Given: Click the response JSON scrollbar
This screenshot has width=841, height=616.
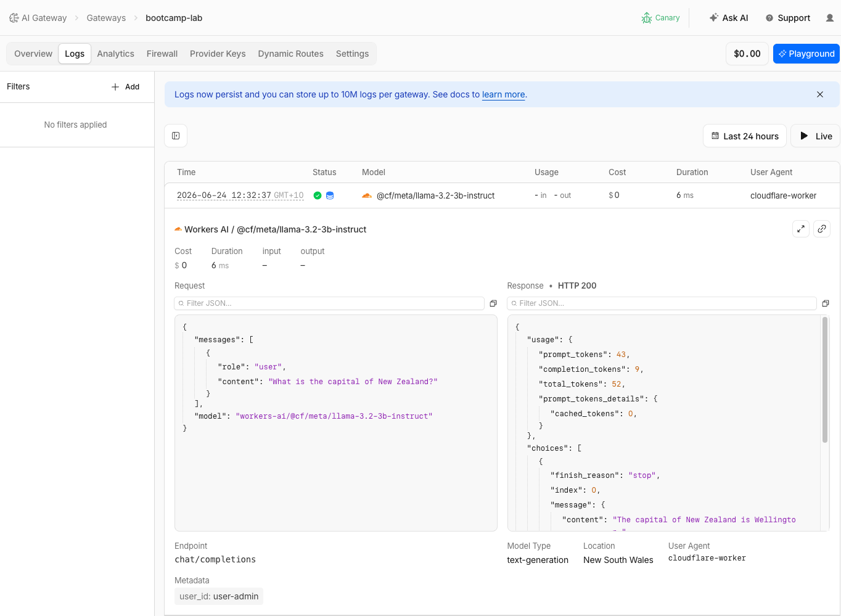Looking at the screenshot, I should (x=825, y=380).
